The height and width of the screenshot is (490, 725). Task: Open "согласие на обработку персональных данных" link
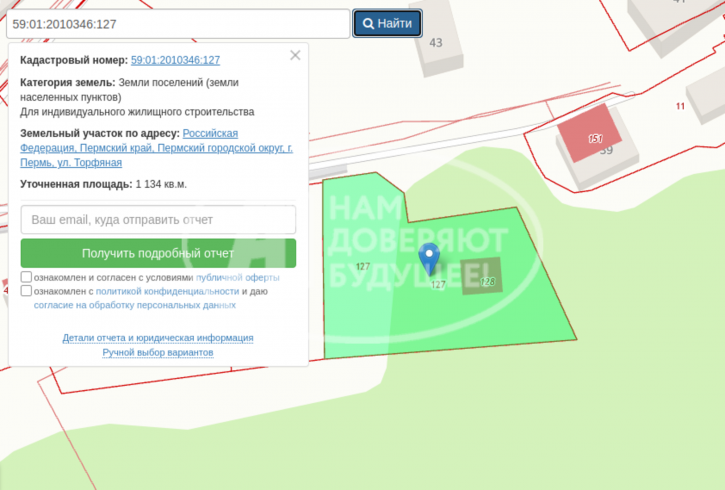pos(135,305)
